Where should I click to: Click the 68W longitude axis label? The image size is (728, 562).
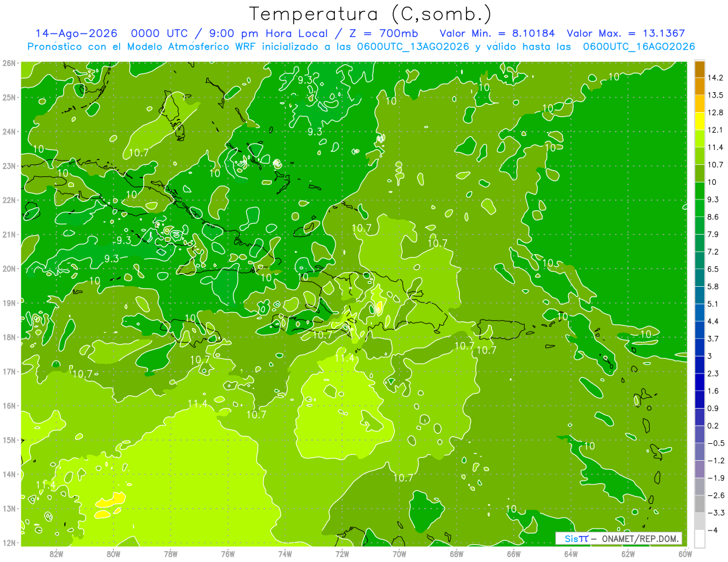click(456, 554)
